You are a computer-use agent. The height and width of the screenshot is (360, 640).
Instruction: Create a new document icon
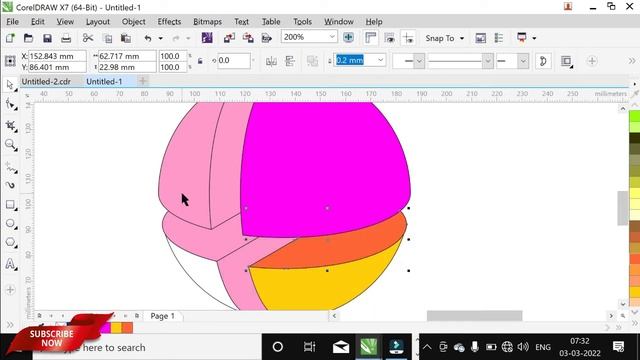[x=10, y=38]
